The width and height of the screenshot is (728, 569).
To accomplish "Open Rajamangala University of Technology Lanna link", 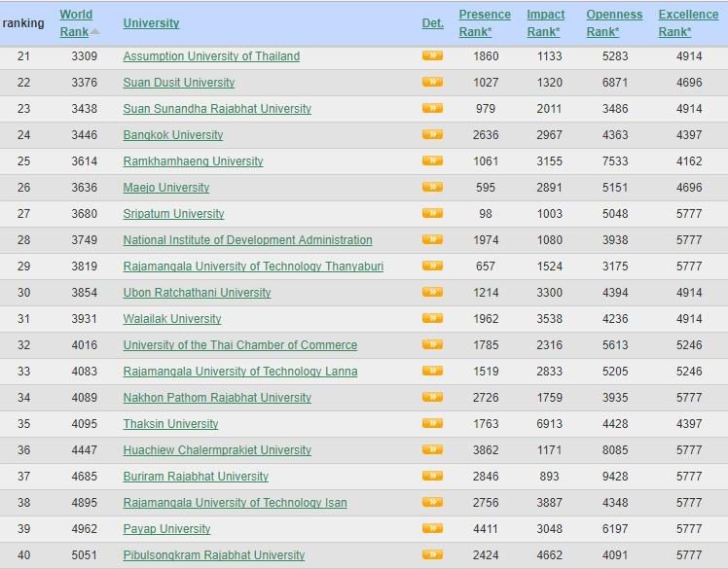I will click(240, 371).
